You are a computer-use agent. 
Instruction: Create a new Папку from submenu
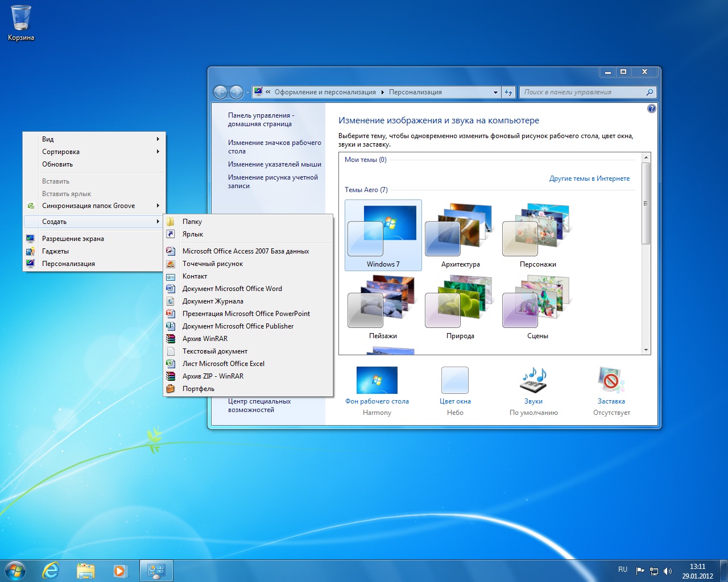point(247,222)
